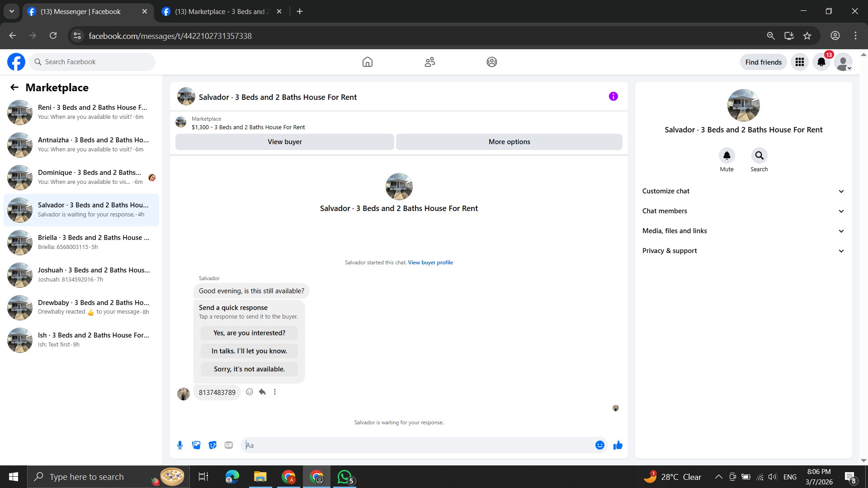The height and width of the screenshot is (488, 868).
Task: Open Chrome tab search dropdown
Action: click(x=12, y=11)
